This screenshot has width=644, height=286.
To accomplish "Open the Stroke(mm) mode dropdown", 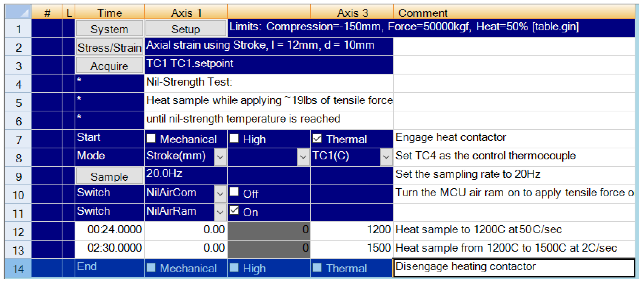I will [x=220, y=157].
